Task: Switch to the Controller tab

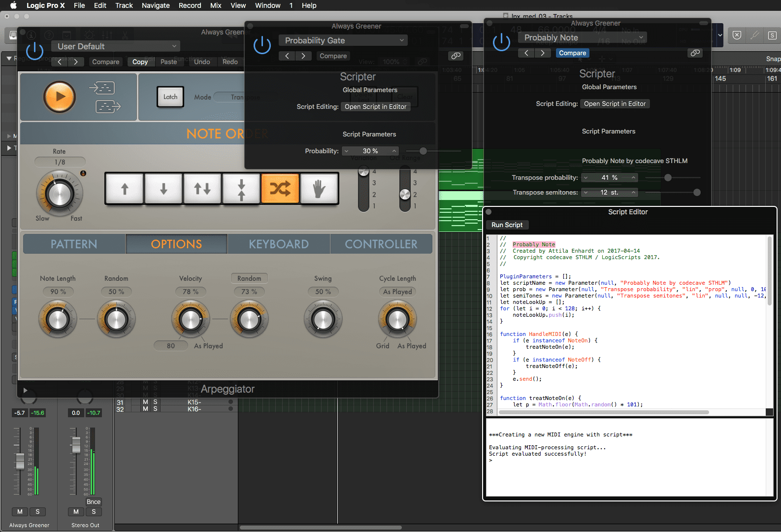Action: (381, 244)
